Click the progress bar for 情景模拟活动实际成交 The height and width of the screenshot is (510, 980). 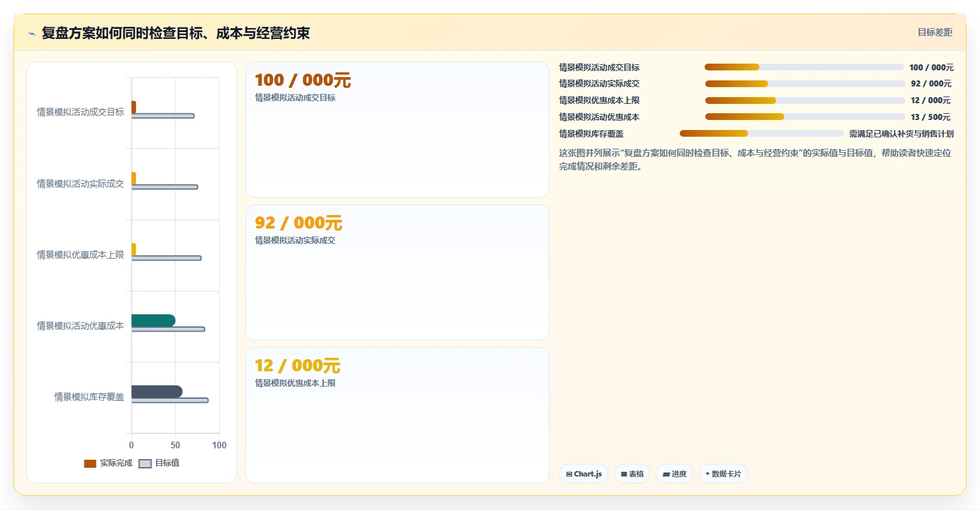pos(805,84)
